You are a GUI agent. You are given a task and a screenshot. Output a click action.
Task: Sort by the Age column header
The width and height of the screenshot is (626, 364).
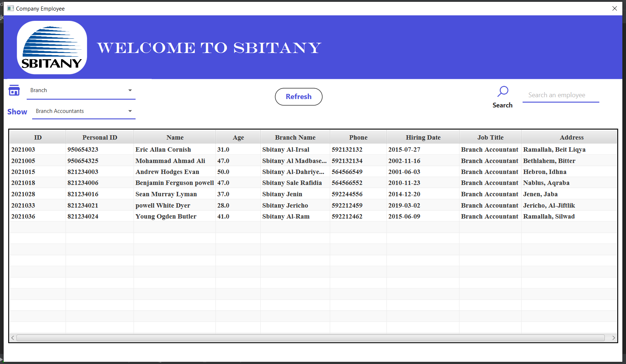238,137
